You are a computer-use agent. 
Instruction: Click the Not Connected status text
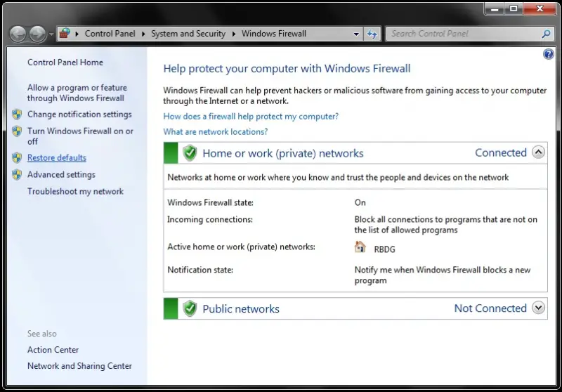click(x=490, y=308)
